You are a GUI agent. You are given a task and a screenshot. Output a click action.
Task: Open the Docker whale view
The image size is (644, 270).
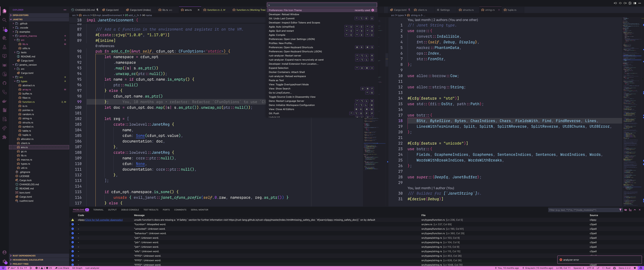pos(4,101)
